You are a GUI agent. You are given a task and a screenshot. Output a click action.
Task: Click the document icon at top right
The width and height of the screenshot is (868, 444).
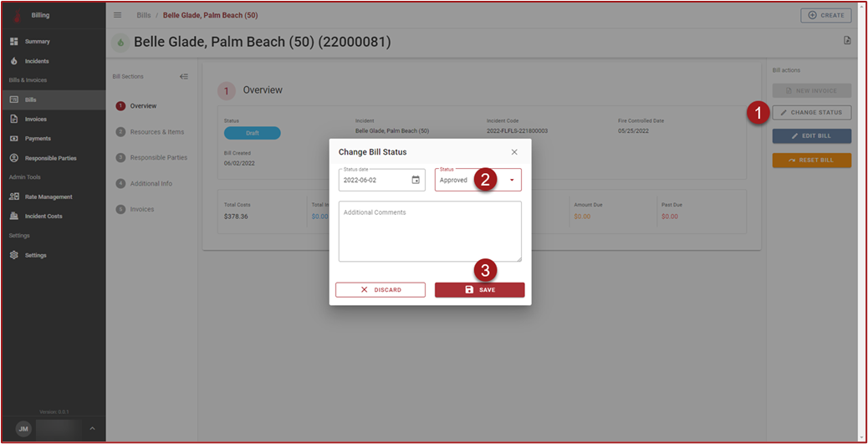point(847,40)
